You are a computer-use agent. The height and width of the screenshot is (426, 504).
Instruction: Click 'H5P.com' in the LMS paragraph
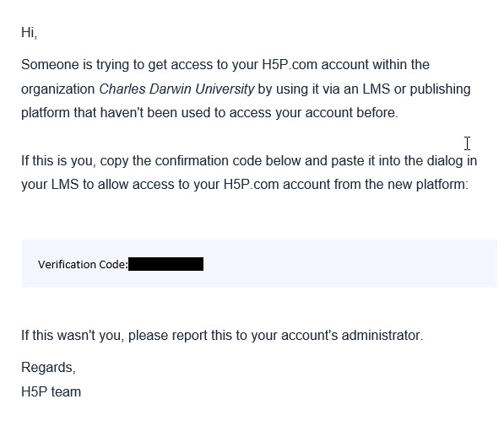[x=251, y=185]
